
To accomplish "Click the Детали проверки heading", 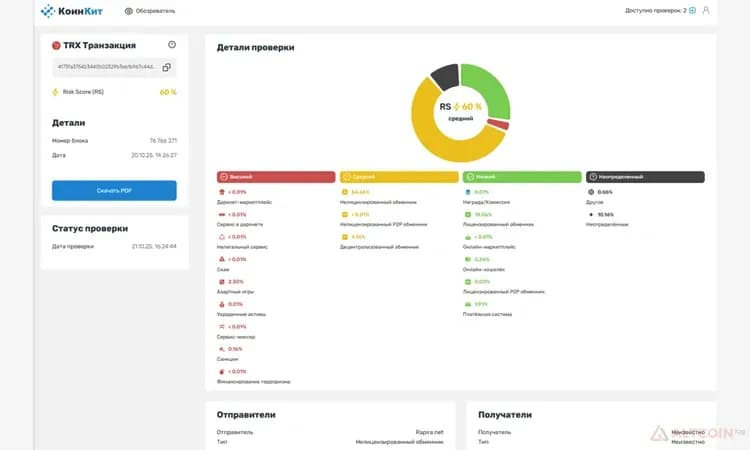I will [255, 47].
